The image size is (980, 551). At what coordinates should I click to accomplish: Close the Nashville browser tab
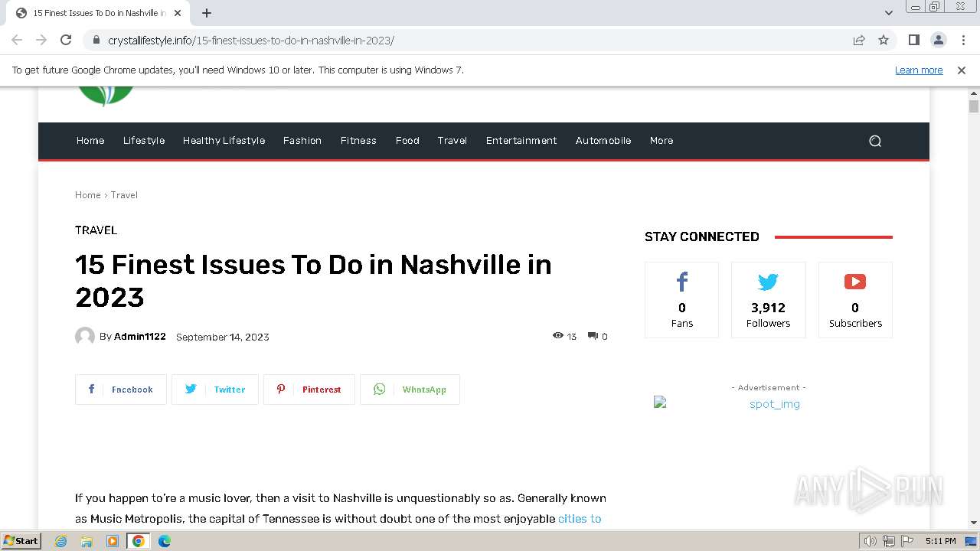[178, 13]
